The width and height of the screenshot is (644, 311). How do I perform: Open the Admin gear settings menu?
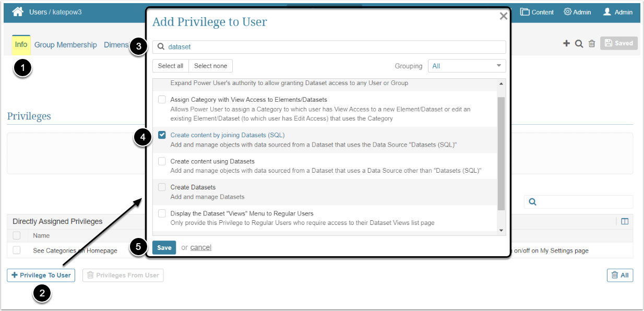(577, 12)
